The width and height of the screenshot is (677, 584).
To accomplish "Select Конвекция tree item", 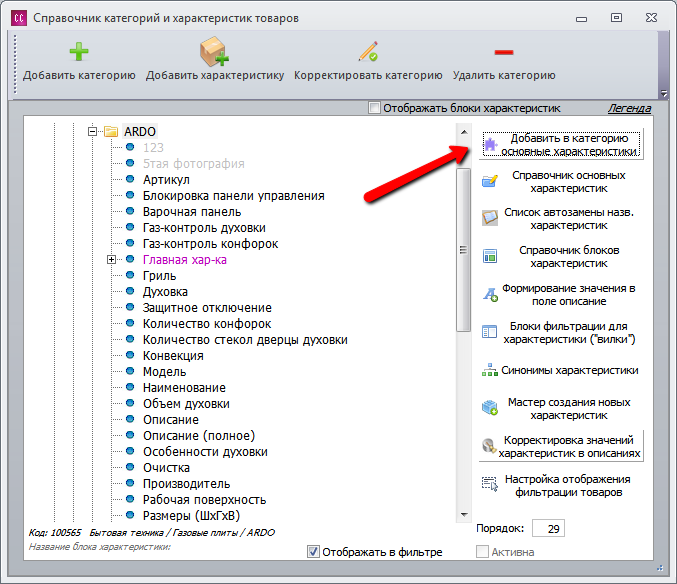I will 173,355.
